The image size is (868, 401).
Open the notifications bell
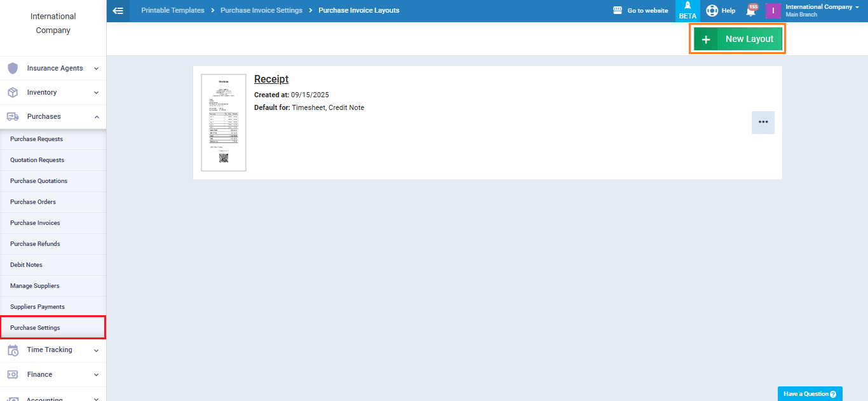click(x=751, y=11)
